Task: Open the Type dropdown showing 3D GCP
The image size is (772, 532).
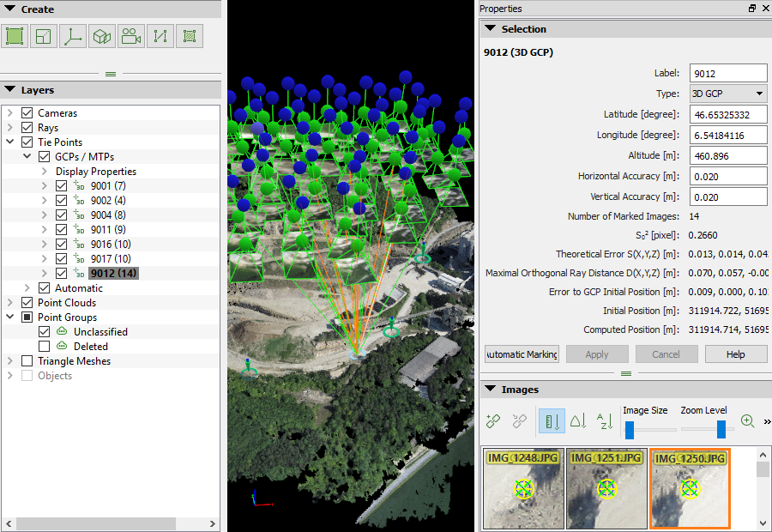Action: (727, 93)
